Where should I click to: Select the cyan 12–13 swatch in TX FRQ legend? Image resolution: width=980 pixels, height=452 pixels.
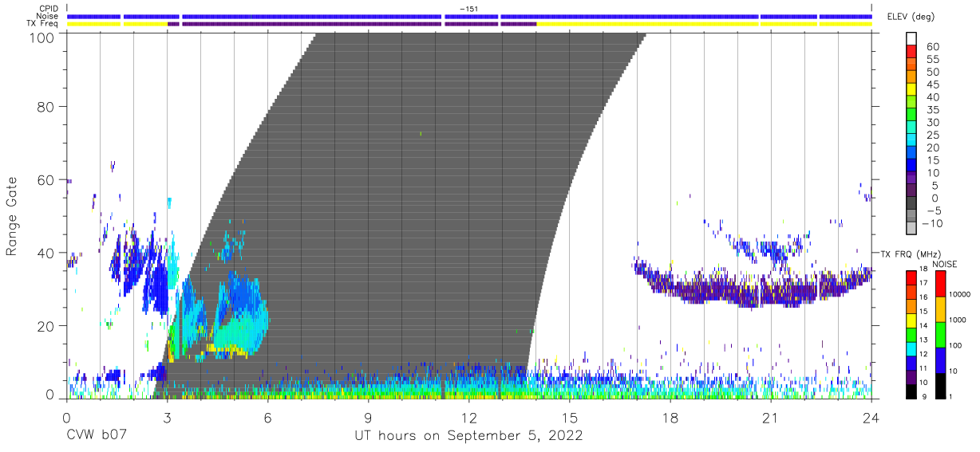click(x=912, y=348)
